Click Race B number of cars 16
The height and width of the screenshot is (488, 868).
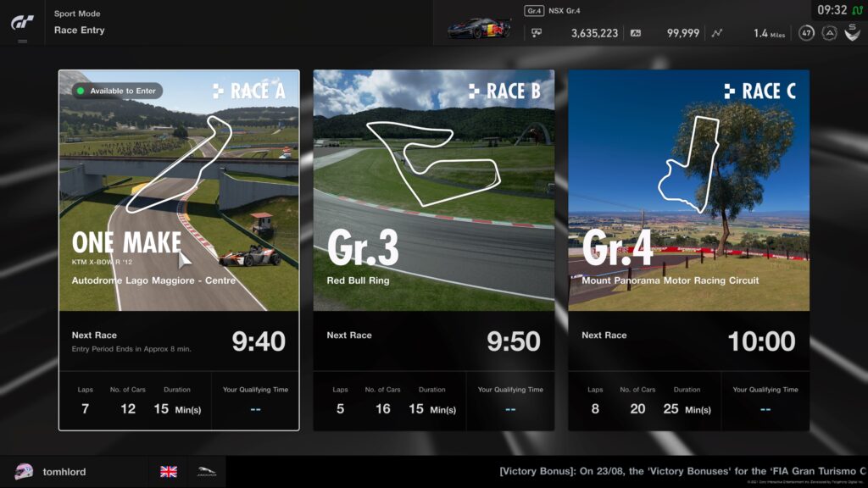(x=383, y=409)
